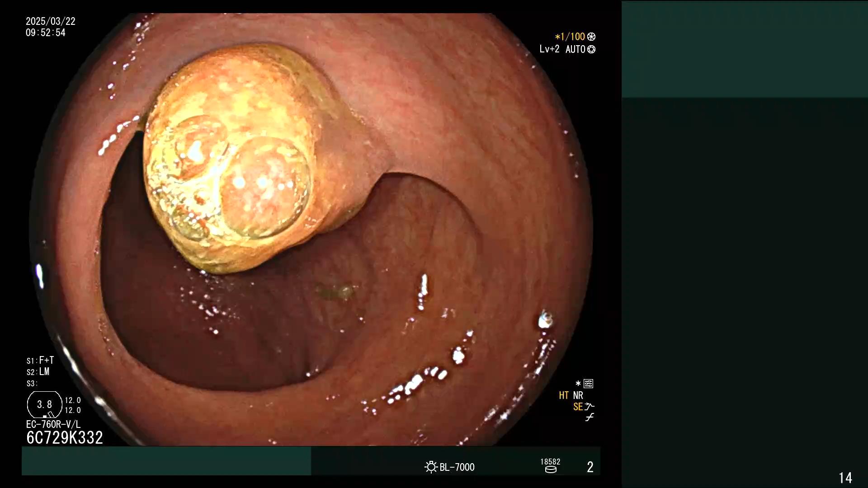Click the NR noise reduction indicator

tap(578, 395)
